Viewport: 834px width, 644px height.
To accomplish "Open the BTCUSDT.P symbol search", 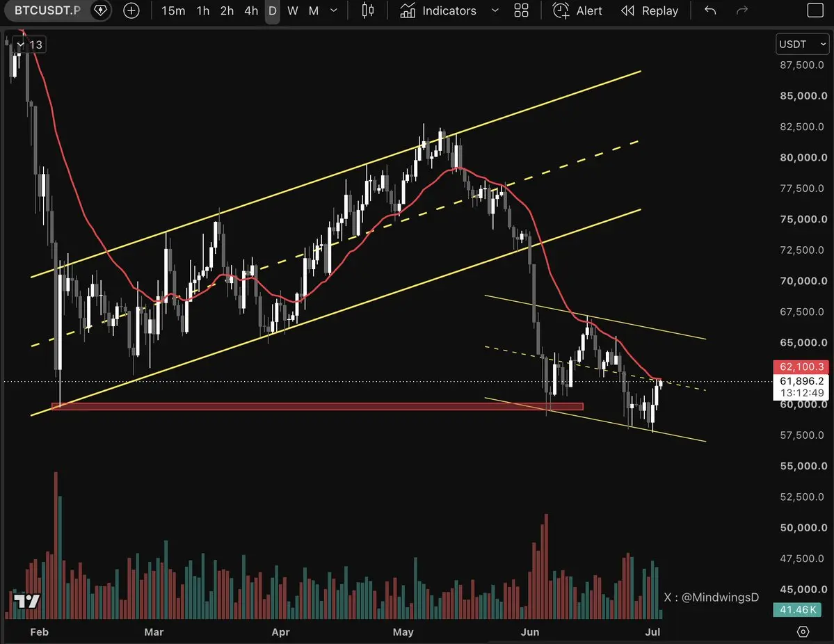I will (x=47, y=10).
